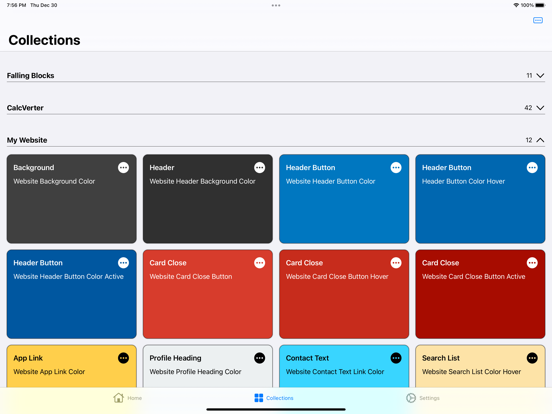Tap the multitasking three-dots at top
The height and width of the screenshot is (414, 552).
(x=276, y=5)
